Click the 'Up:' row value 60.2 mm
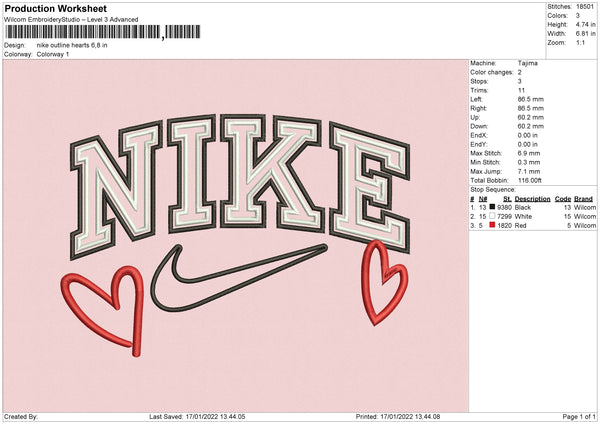The image size is (600, 424). (x=531, y=117)
